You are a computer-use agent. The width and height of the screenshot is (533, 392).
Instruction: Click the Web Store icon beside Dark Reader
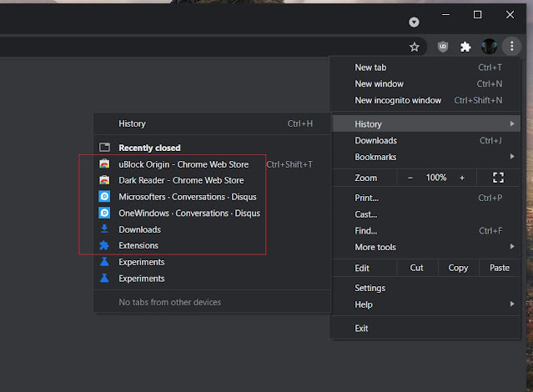click(x=104, y=180)
